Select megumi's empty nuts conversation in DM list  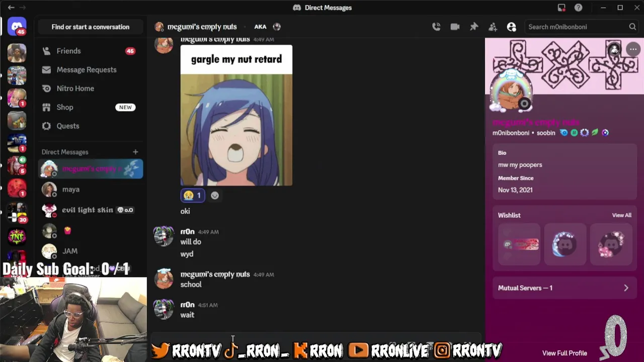point(91,169)
